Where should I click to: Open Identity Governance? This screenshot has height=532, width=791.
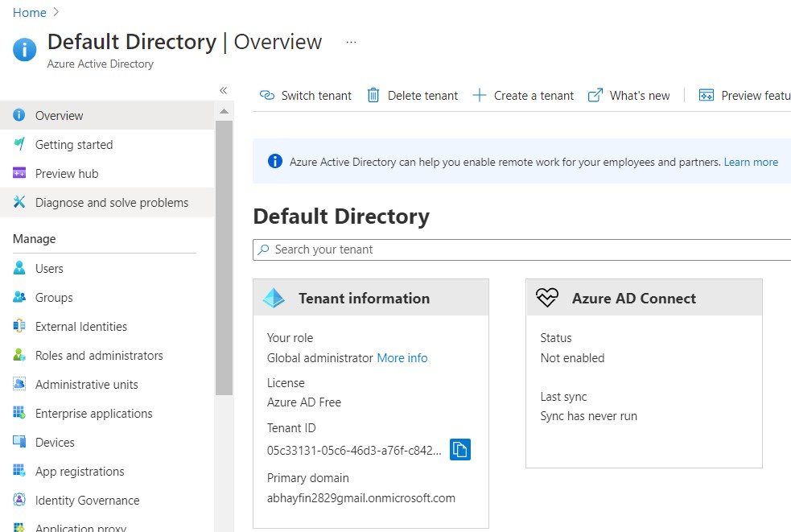pos(107,500)
